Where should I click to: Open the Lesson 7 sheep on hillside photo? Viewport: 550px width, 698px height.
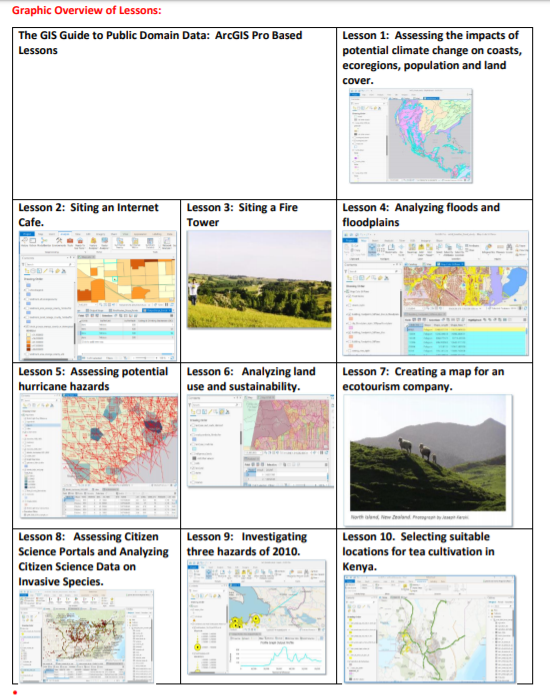pos(428,453)
